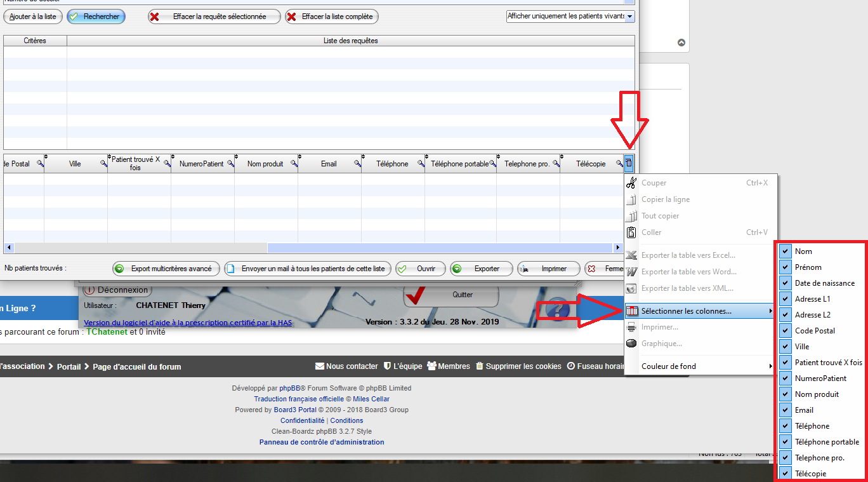Click the column selector icon at table header end

coord(629,164)
